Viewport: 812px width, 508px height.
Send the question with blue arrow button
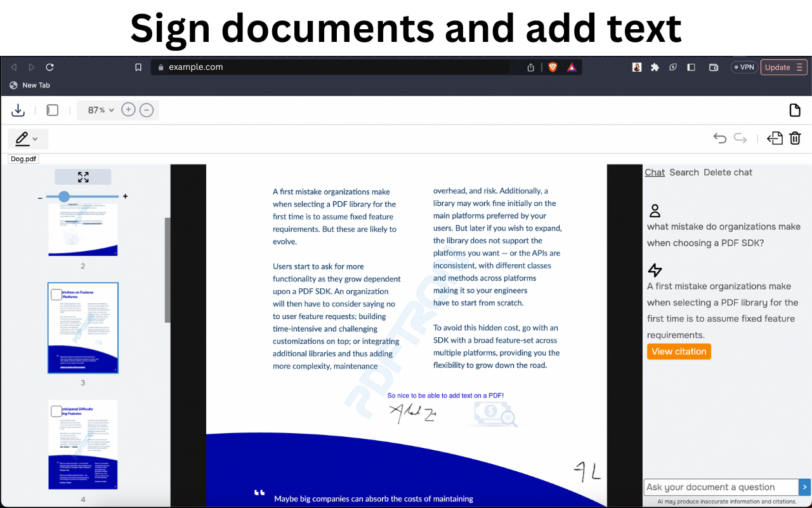pos(804,487)
